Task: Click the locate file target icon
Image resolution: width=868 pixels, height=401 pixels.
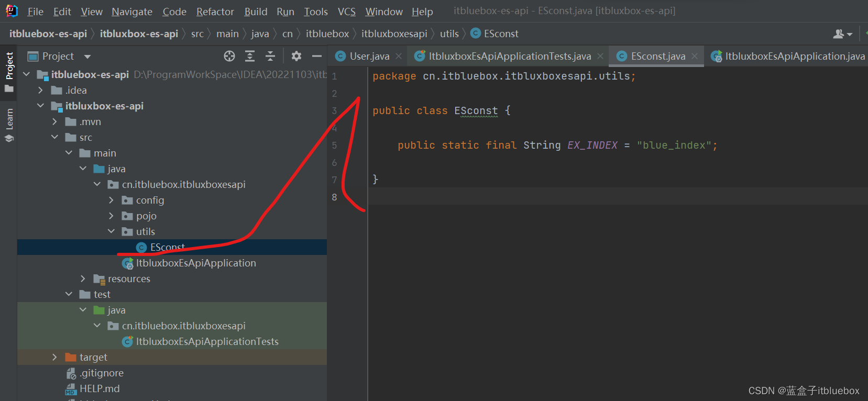Action: 229,56
